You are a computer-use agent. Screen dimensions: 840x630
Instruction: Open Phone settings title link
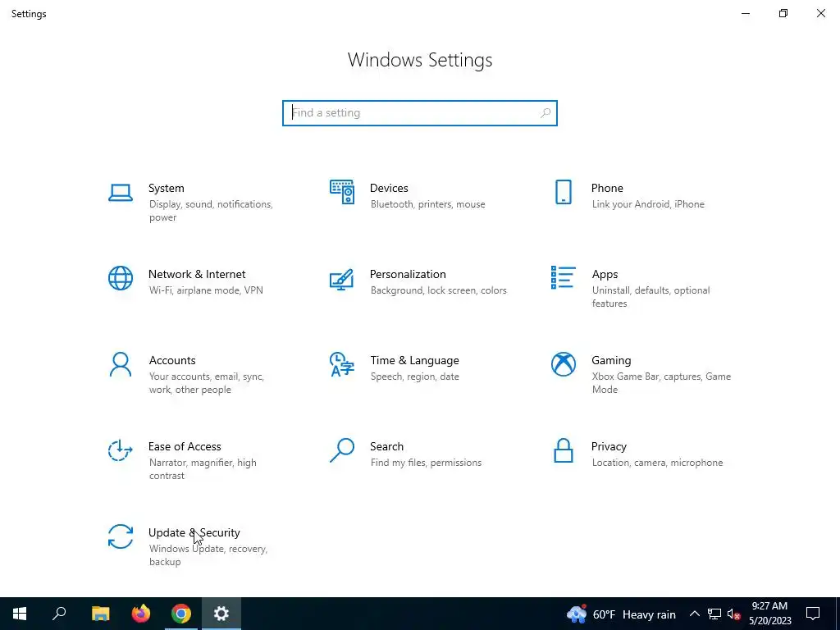[607, 188]
